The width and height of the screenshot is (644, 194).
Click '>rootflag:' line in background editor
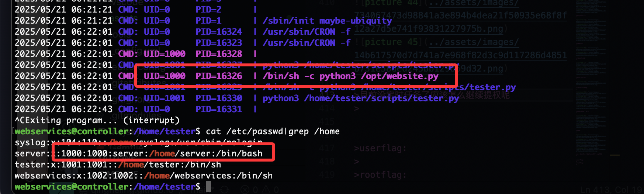pos(380,175)
